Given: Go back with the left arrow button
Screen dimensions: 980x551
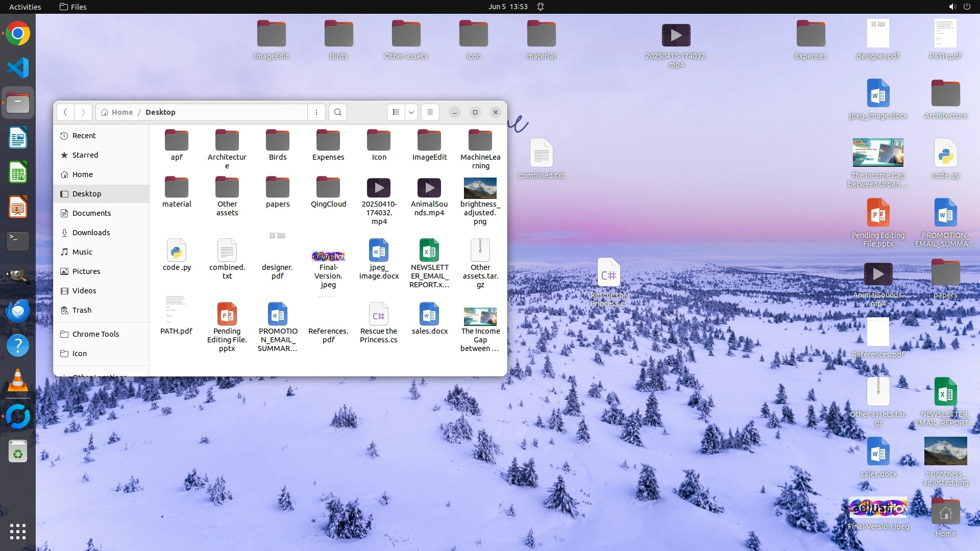Looking at the screenshot, I should pos(65,112).
